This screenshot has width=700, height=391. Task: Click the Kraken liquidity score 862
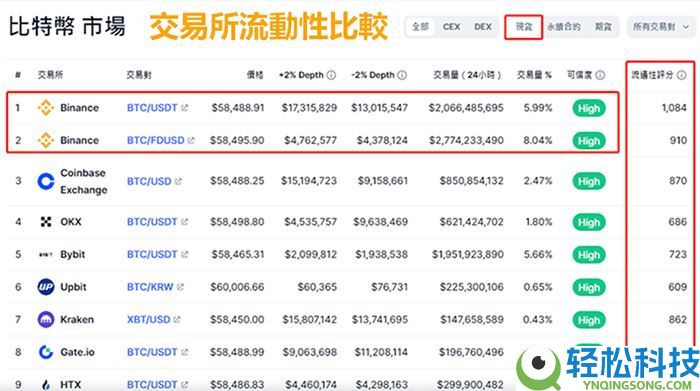point(678,320)
